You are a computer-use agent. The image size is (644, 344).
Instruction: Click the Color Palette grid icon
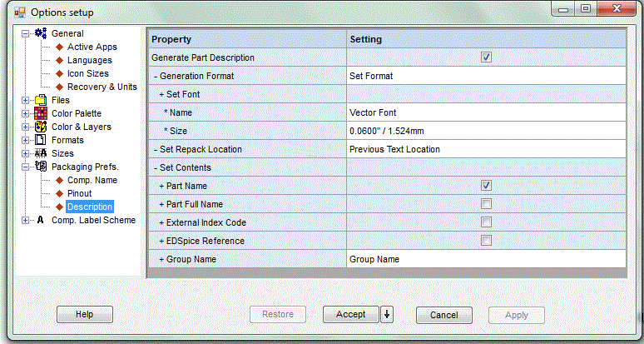pos(41,113)
